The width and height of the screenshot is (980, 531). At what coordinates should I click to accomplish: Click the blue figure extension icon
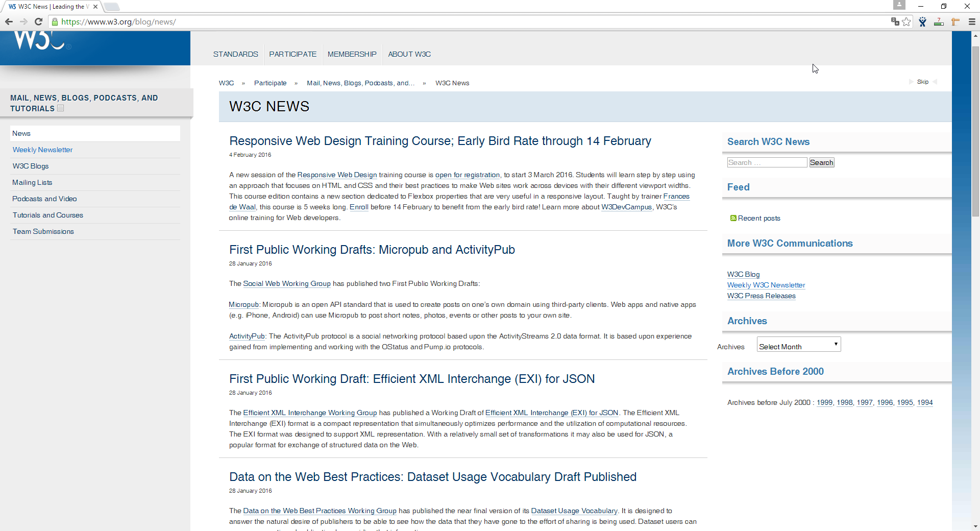922,21
